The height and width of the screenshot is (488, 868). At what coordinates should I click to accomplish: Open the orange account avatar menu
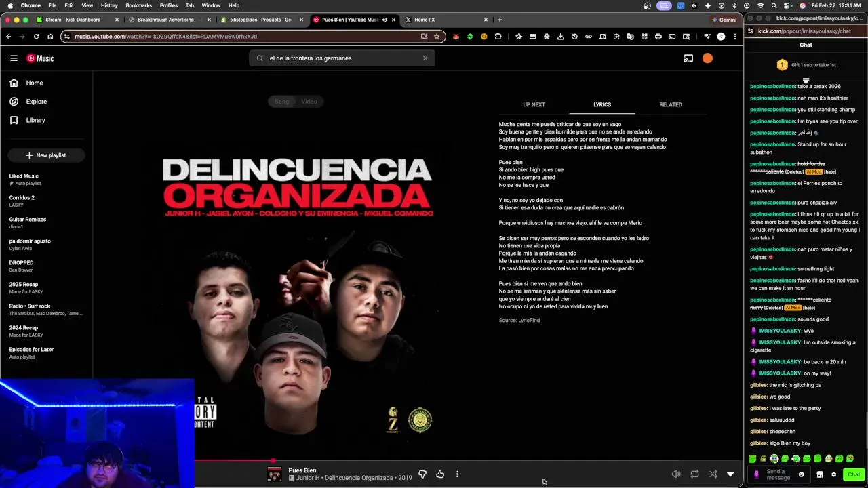[x=707, y=58]
